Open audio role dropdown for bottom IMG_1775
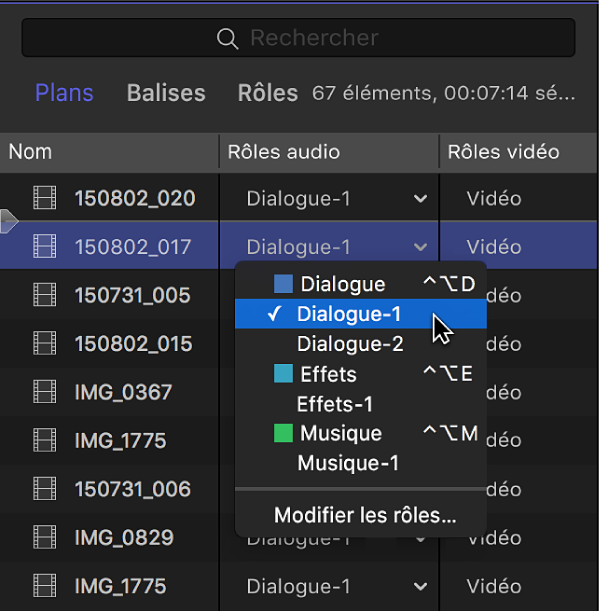Image resolution: width=601 pixels, height=612 pixels. point(420,587)
